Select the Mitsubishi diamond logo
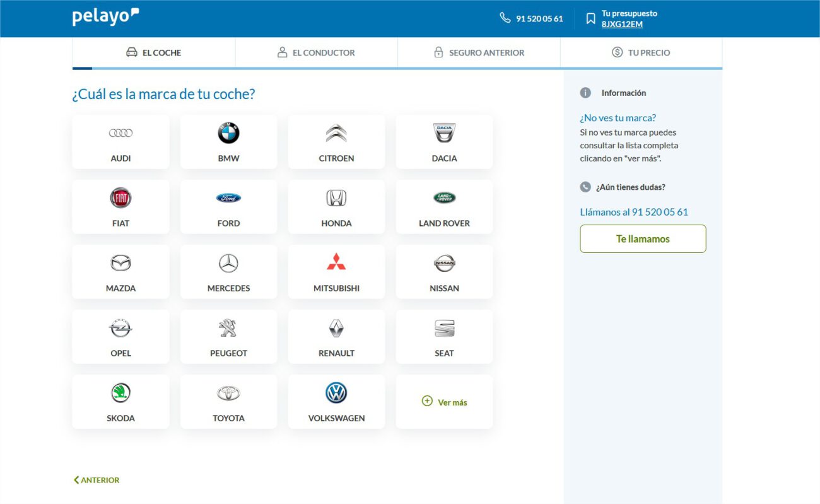This screenshot has height=504, width=820. tap(336, 262)
